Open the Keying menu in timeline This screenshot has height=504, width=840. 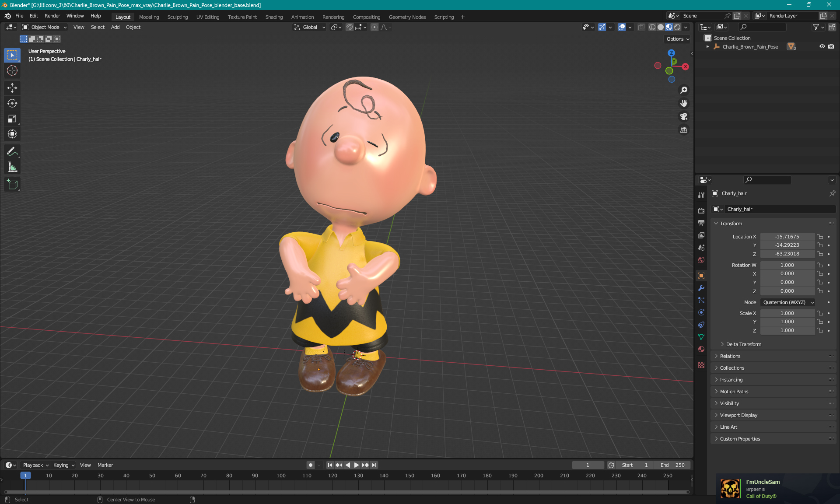pos(63,465)
